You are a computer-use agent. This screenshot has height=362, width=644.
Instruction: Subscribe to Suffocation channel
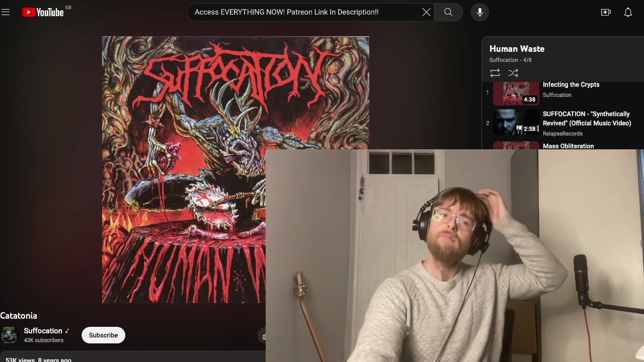[103, 335]
